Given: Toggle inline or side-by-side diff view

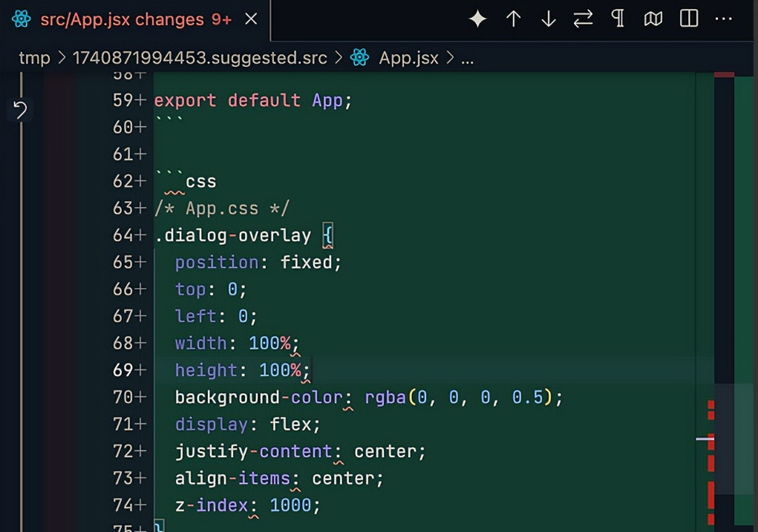Looking at the screenshot, I should [x=689, y=19].
